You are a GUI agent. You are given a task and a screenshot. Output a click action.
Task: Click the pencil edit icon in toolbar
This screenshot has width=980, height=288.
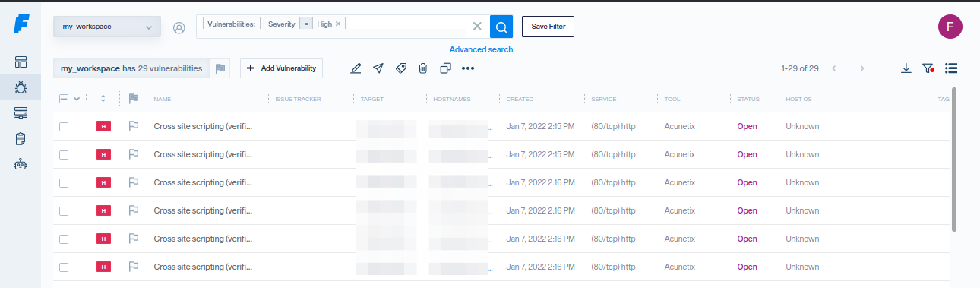356,68
